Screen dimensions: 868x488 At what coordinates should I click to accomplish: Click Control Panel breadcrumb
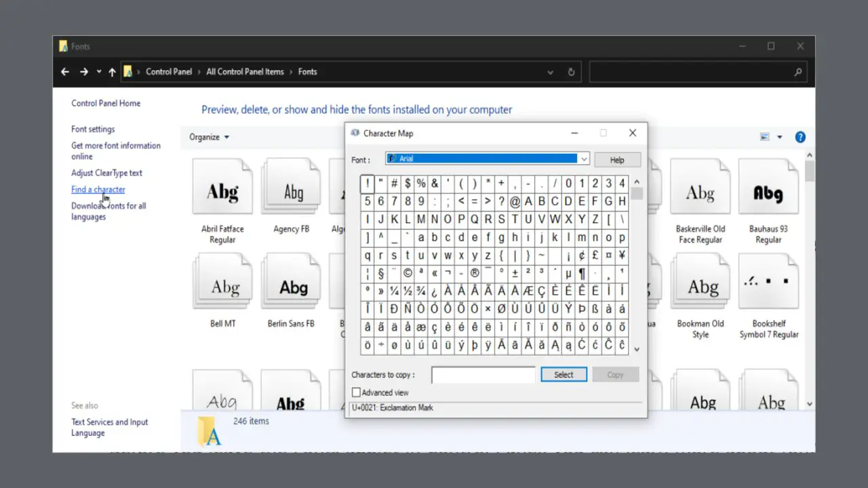click(169, 72)
